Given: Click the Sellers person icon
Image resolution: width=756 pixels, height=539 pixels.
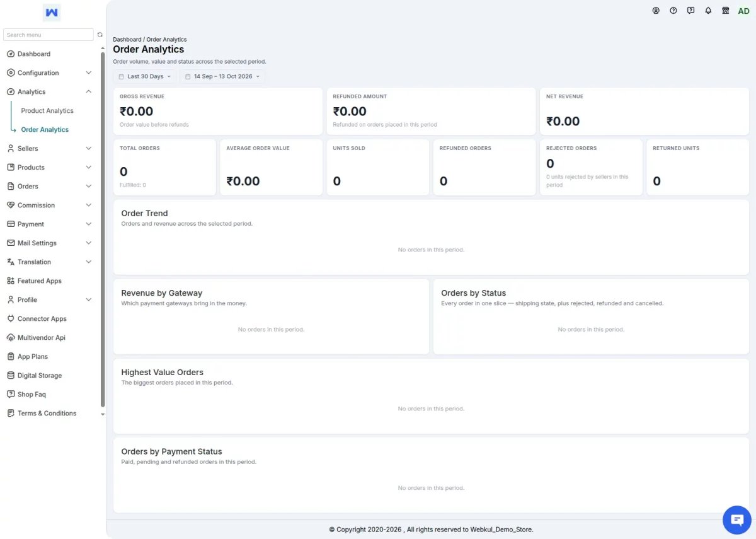Looking at the screenshot, I should click(x=11, y=149).
